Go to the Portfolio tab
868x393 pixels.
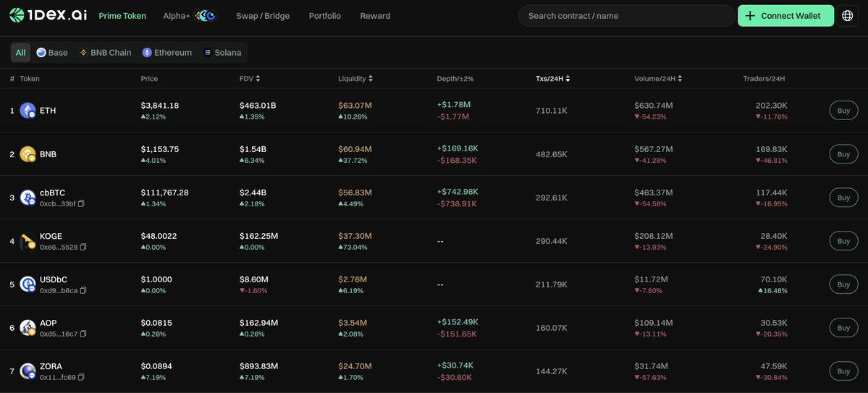(324, 16)
